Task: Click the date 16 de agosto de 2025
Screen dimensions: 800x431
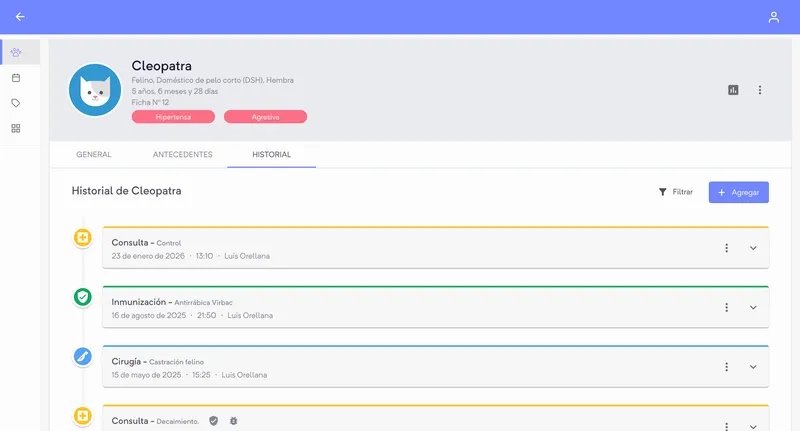Action: click(x=149, y=316)
